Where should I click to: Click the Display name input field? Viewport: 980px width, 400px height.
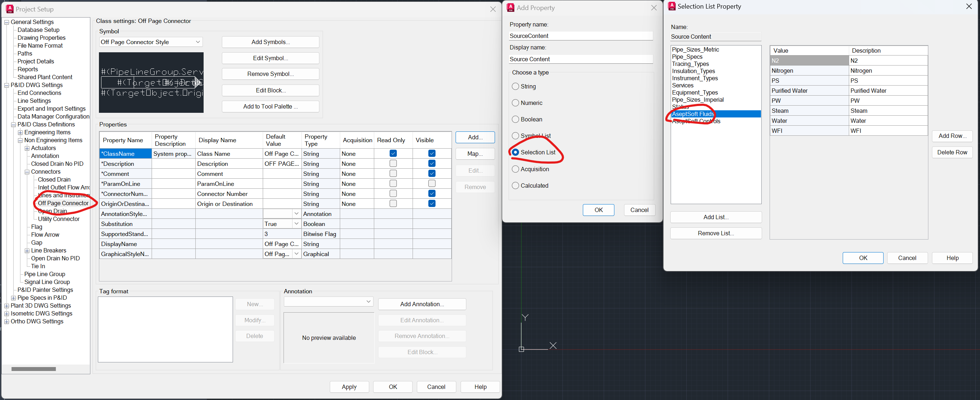click(581, 59)
